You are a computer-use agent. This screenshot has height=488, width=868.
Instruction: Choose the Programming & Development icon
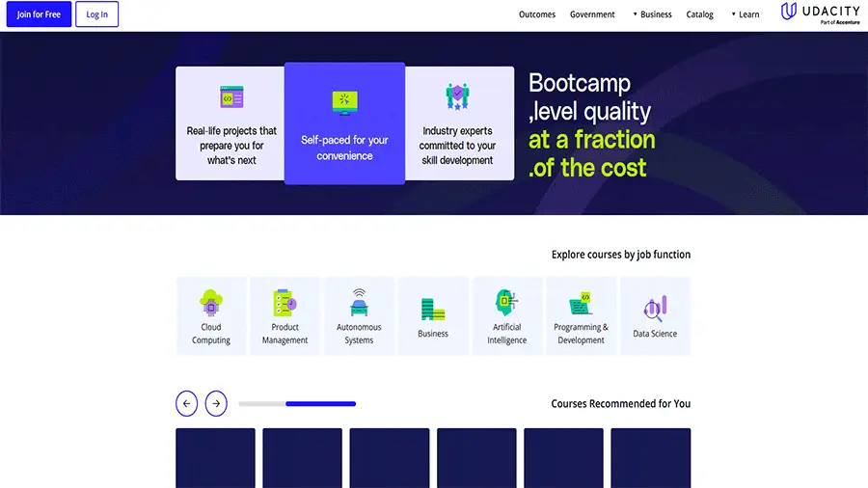[x=581, y=304]
